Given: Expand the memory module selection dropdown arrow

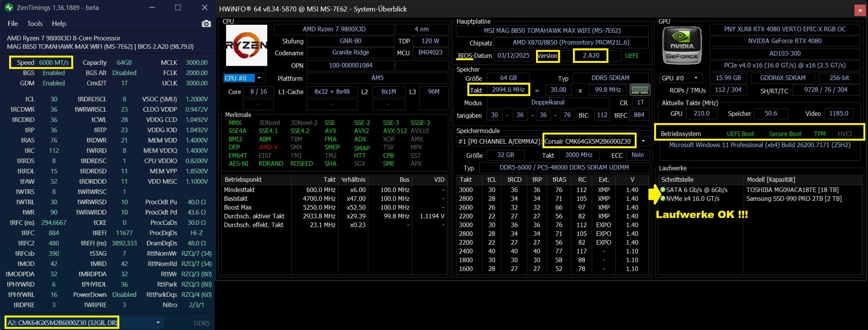Looking at the screenshot, I should pyautogui.click(x=643, y=141).
